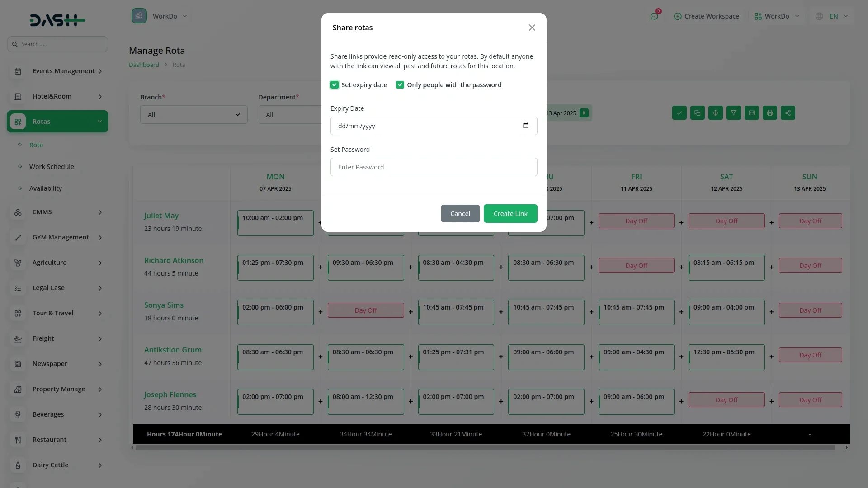This screenshot has height=488, width=868.
Task: Click the Enter Password field
Action: click(x=434, y=167)
